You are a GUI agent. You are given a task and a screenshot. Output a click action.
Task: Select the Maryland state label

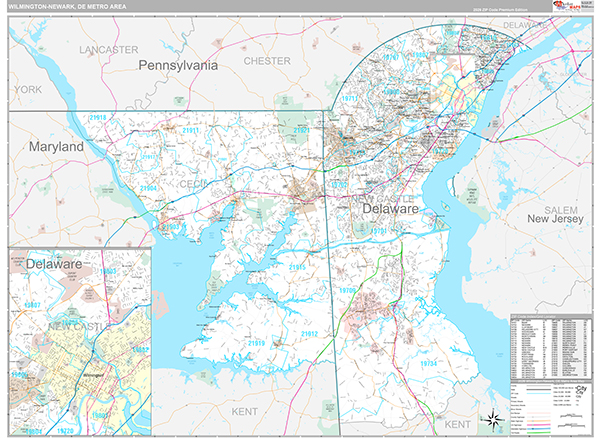tap(56, 146)
